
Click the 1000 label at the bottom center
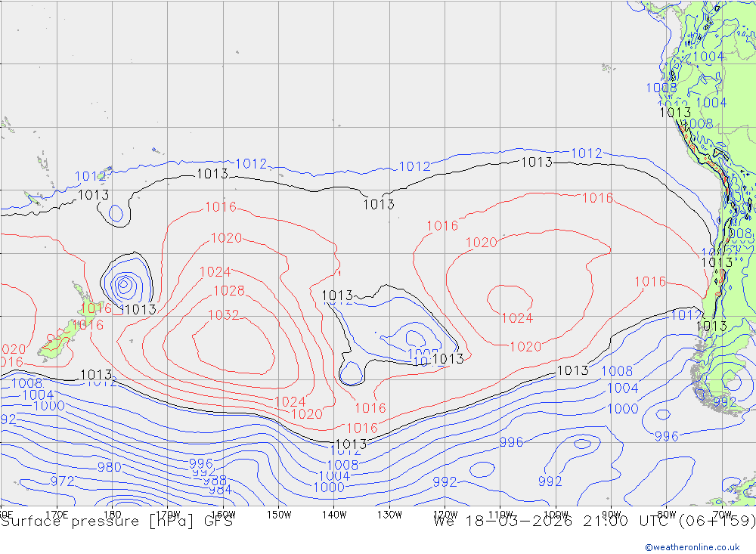click(x=329, y=487)
